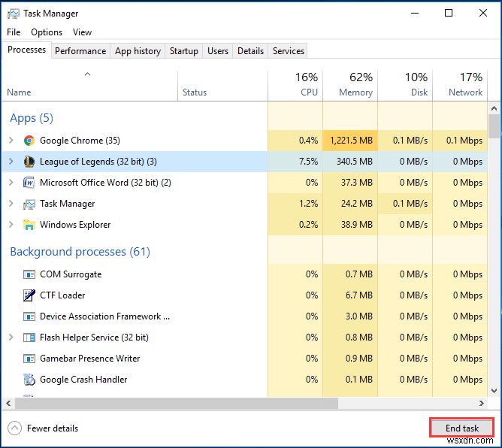Viewport: 502px width, 448px height.
Task: Click the horizontal scrollbar right arrow
Action: pos(482,403)
